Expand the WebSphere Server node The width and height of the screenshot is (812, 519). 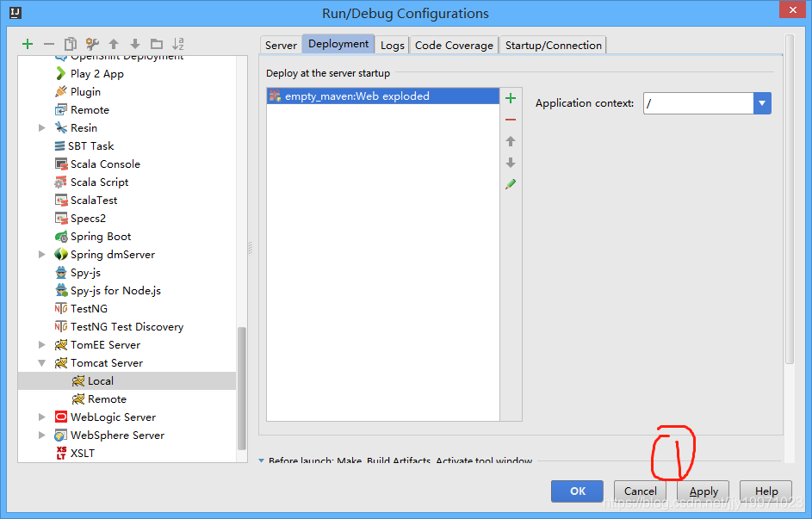[42, 436]
